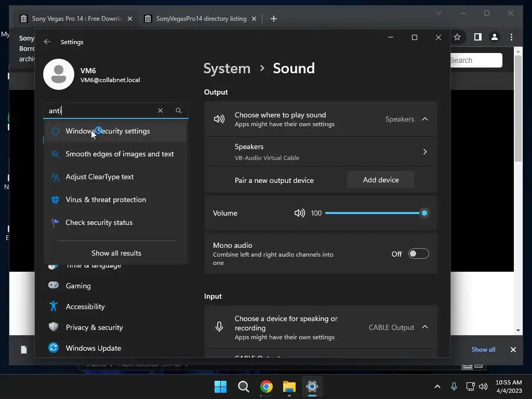The height and width of the screenshot is (399, 532).
Task: Open Virus & threat protection result
Action: (115, 199)
